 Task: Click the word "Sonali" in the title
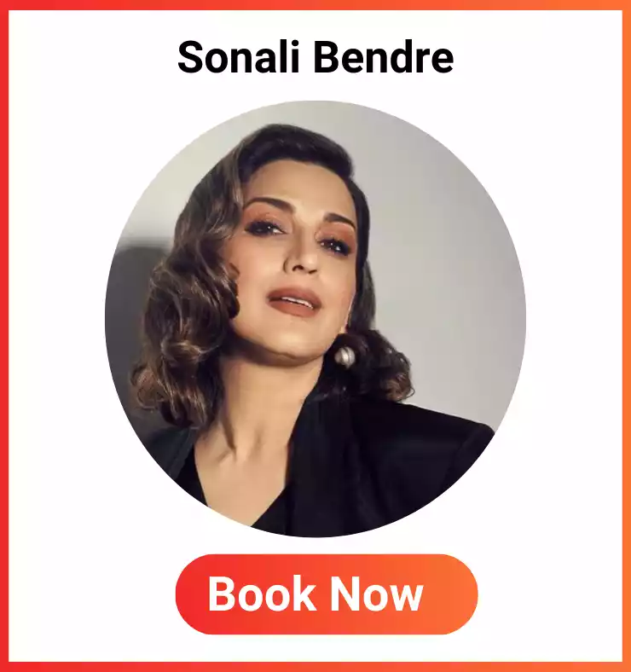click(238, 57)
